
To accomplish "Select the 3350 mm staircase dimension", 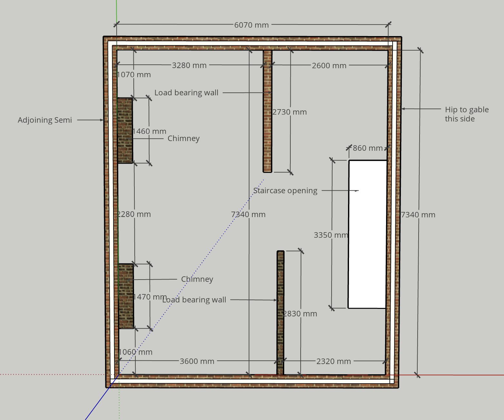I will click(x=331, y=235).
